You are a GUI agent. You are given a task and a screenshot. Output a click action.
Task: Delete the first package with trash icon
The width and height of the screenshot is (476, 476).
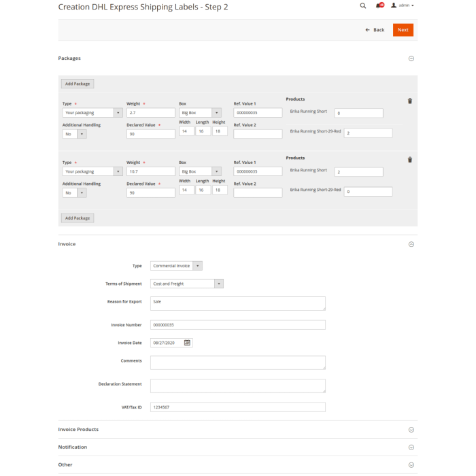pos(410,101)
